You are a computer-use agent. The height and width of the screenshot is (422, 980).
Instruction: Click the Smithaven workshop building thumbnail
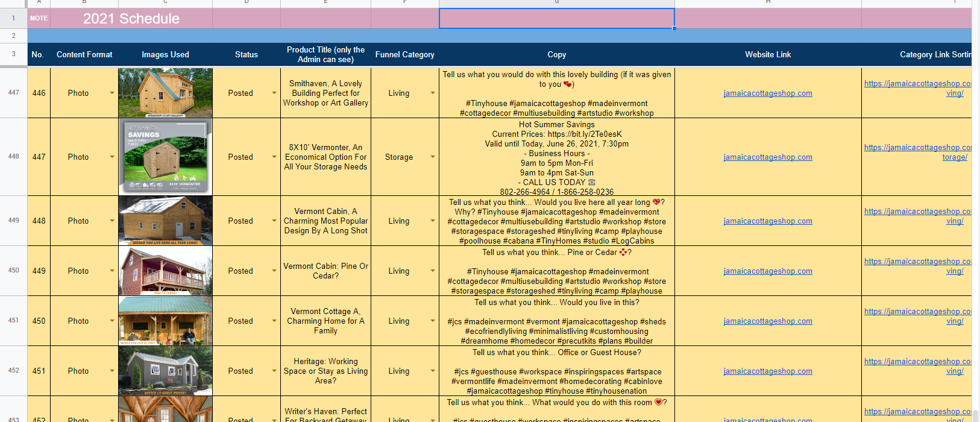pyautogui.click(x=165, y=92)
